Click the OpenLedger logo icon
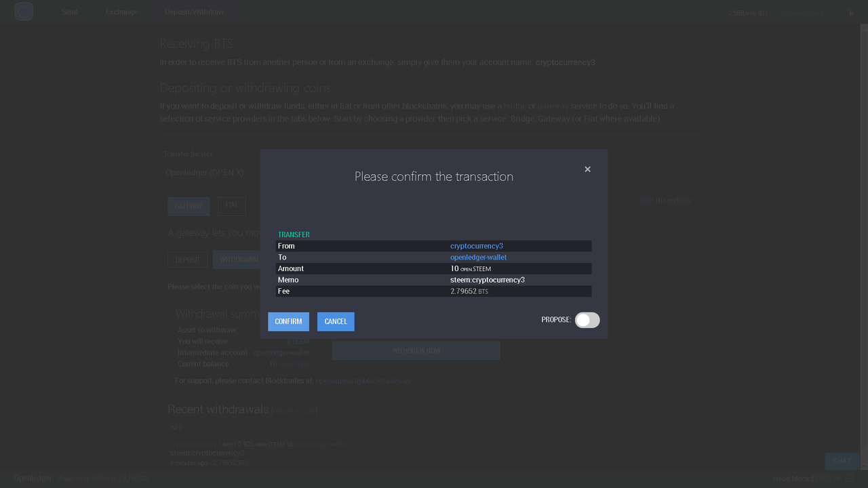The image size is (868, 488). [24, 12]
